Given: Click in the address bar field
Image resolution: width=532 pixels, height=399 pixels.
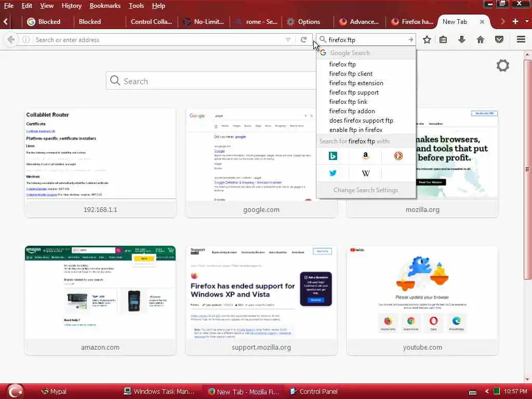Looking at the screenshot, I should [159, 39].
